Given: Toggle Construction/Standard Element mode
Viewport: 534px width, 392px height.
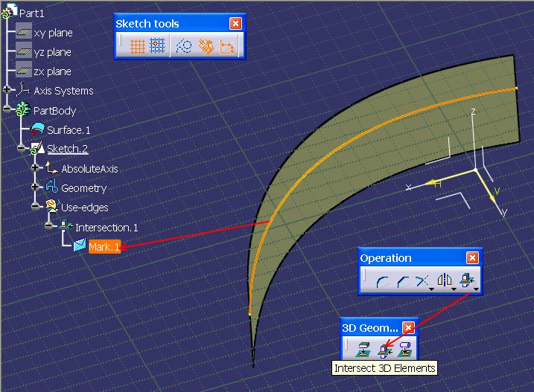Looking at the screenshot, I should (x=184, y=46).
